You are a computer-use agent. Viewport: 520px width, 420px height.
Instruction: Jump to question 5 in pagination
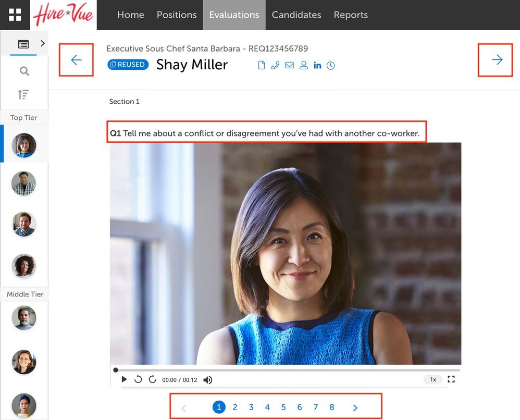283,407
